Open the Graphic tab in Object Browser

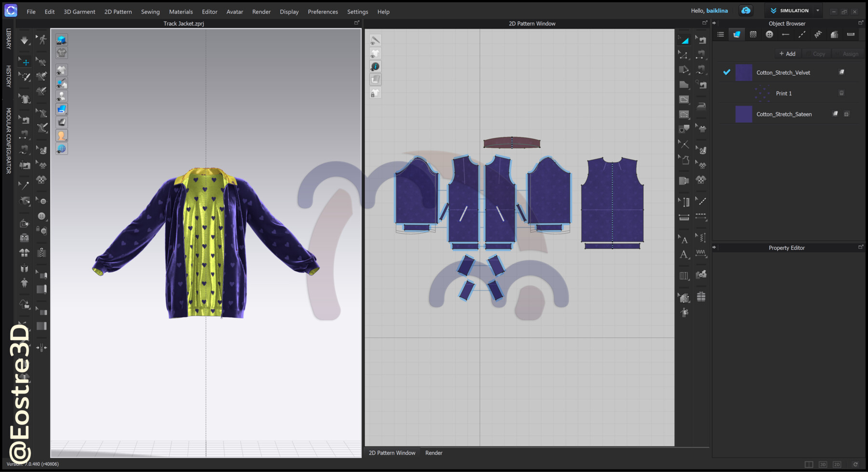pyautogui.click(x=753, y=35)
